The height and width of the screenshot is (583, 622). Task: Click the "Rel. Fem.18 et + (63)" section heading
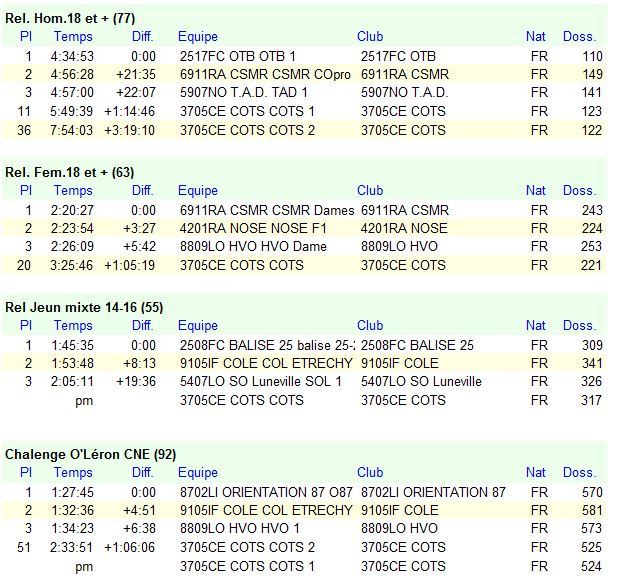click(x=69, y=172)
